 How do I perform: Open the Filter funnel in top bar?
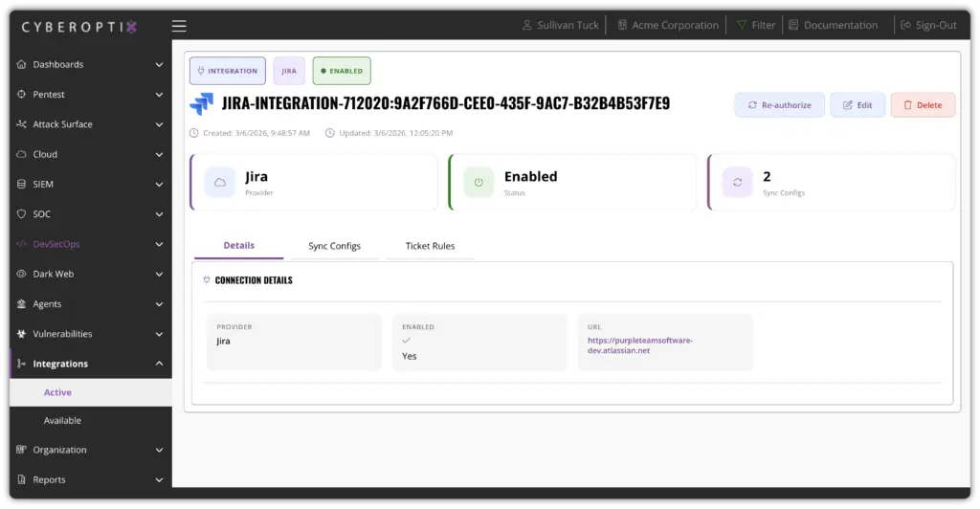coord(742,26)
